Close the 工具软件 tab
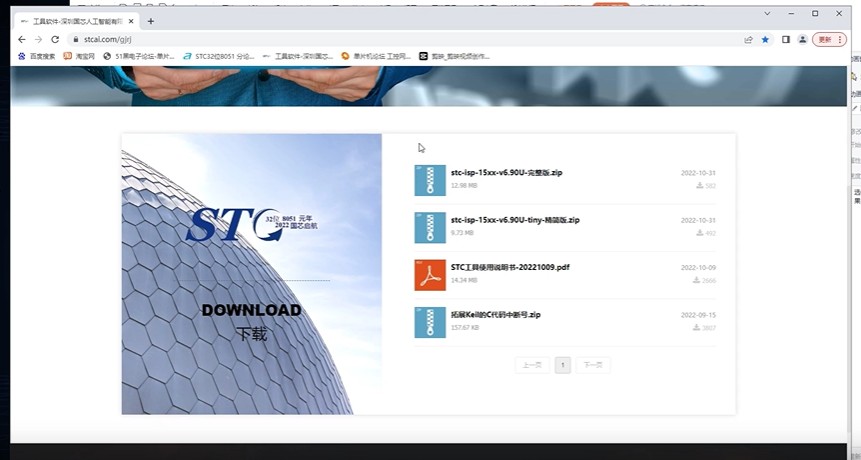This screenshot has width=861, height=460. tap(131, 21)
